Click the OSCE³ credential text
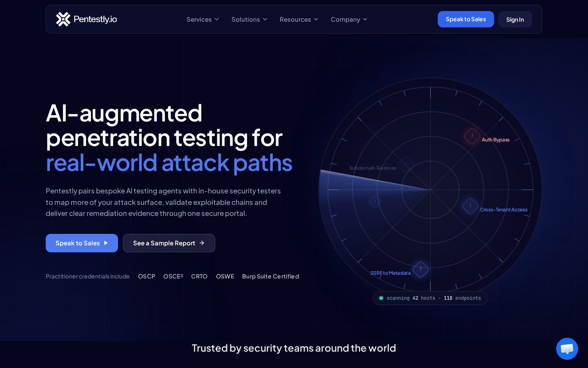Image resolution: width=588 pixels, height=368 pixels. pyautogui.click(x=173, y=276)
